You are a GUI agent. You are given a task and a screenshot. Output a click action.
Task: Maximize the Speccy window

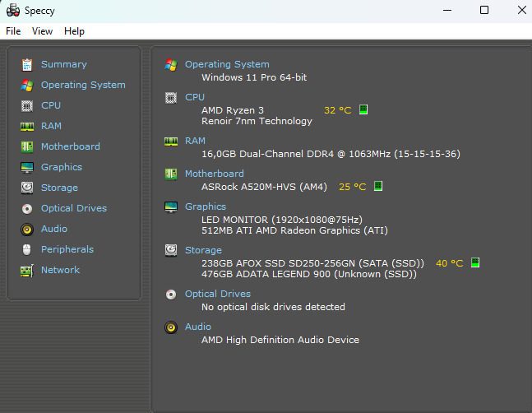click(484, 10)
